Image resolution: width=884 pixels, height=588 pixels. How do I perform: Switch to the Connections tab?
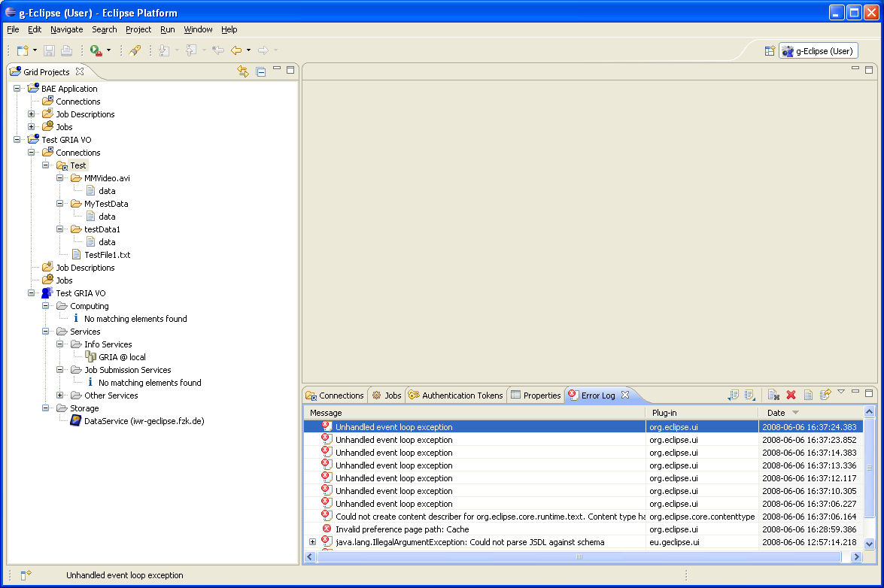pyautogui.click(x=335, y=396)
